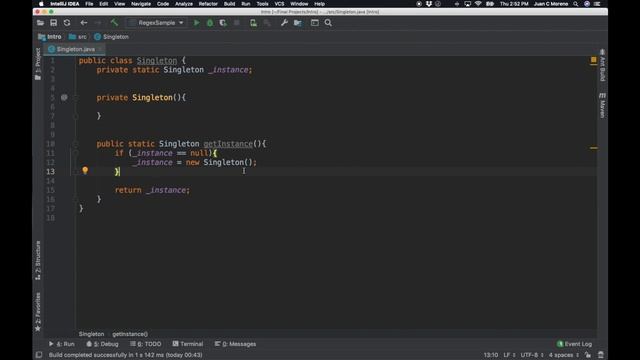Click the Wi-Fi menu bar icon

tap(478, 4)
